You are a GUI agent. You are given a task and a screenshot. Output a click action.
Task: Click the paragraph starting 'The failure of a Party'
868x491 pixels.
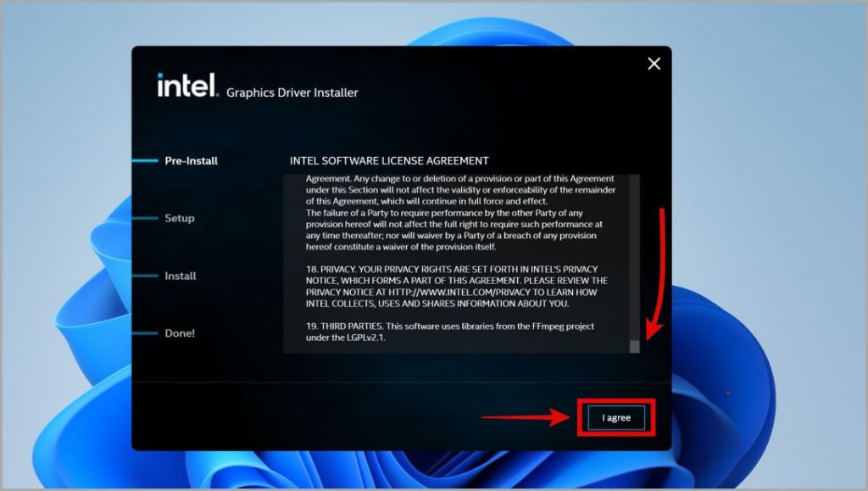pos(454,230)
